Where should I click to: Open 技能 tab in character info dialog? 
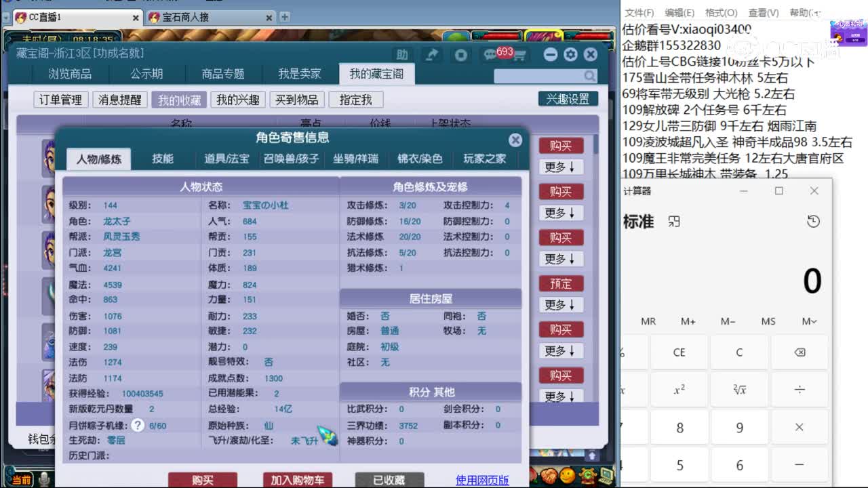pyautogui.click(x=163, y=159)
